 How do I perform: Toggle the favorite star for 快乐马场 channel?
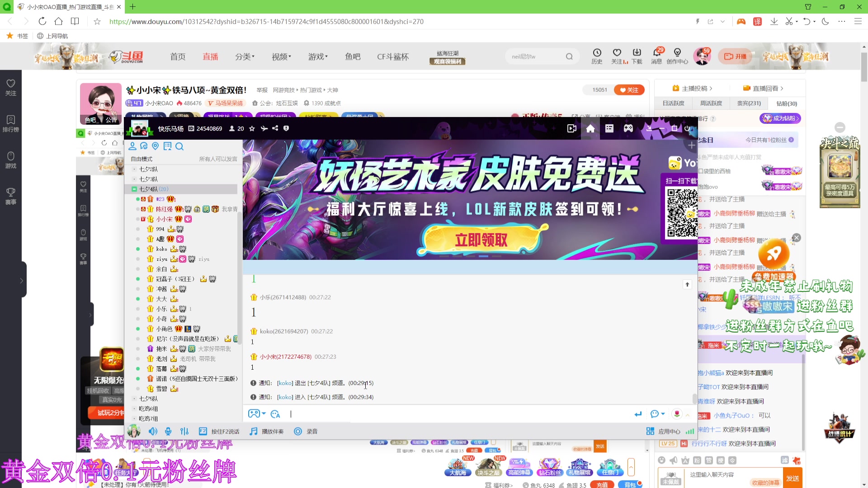coord(252,128)
